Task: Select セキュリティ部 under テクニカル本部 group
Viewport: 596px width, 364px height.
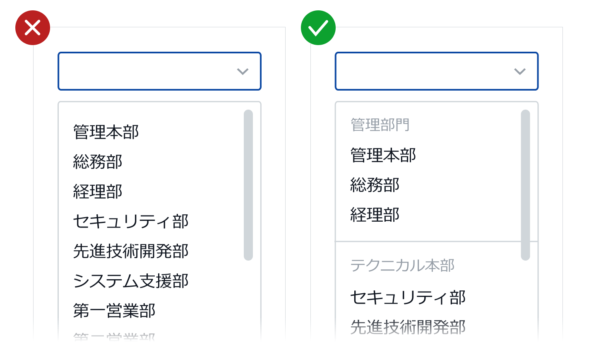Action: tap(408, 297)
